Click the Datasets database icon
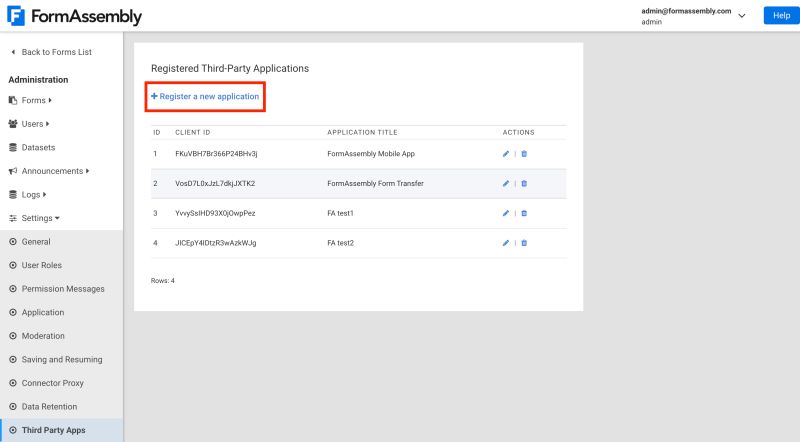Screen dimensions: 800x442 13,148
